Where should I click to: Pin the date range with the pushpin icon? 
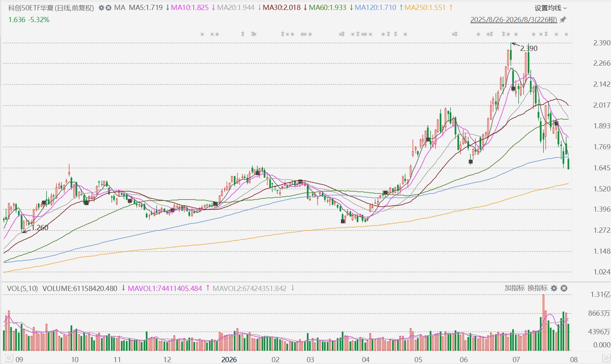(x=563, y=20)
